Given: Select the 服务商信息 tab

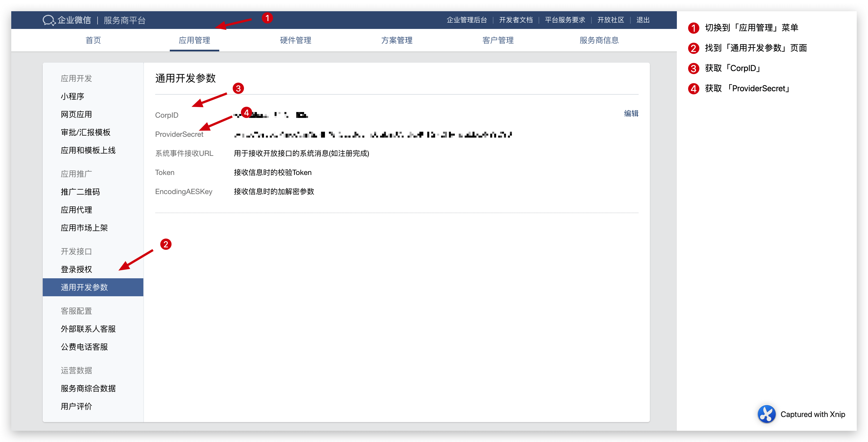Looking at the screenshot, I should coord(599,40).
